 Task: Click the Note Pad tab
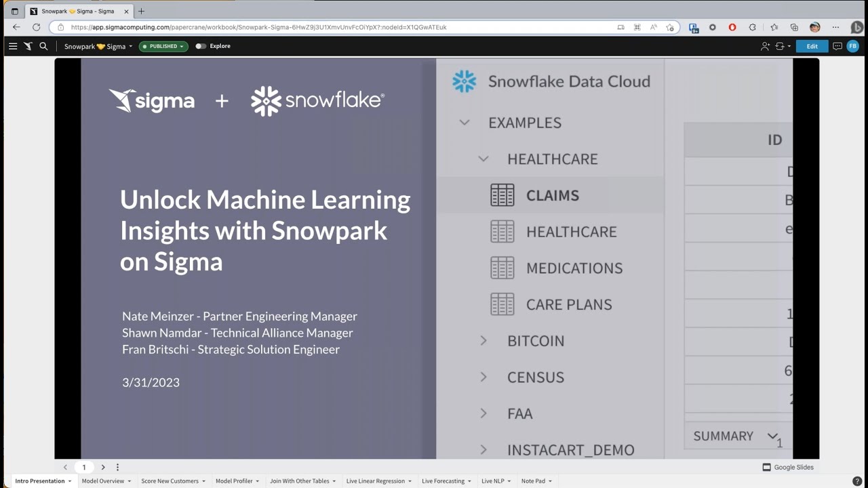tap(533, 481)
